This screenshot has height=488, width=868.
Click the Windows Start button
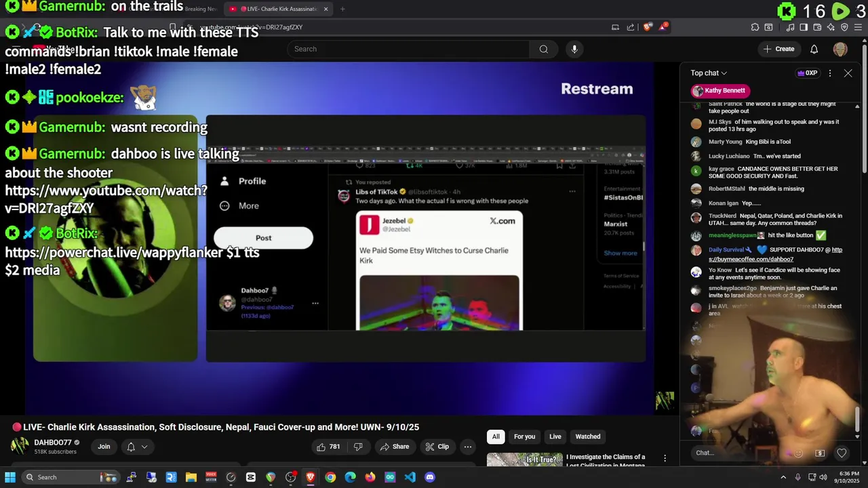pos(9,477)
